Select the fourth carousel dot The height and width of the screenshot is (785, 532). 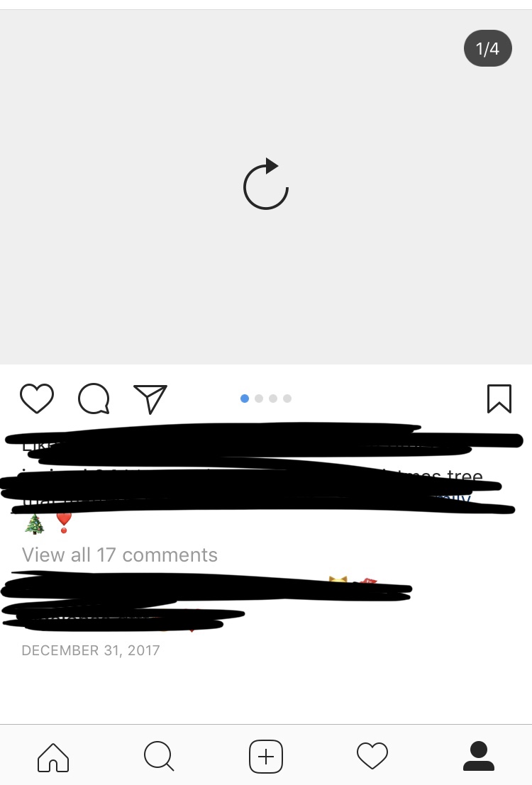click(287, 399)
